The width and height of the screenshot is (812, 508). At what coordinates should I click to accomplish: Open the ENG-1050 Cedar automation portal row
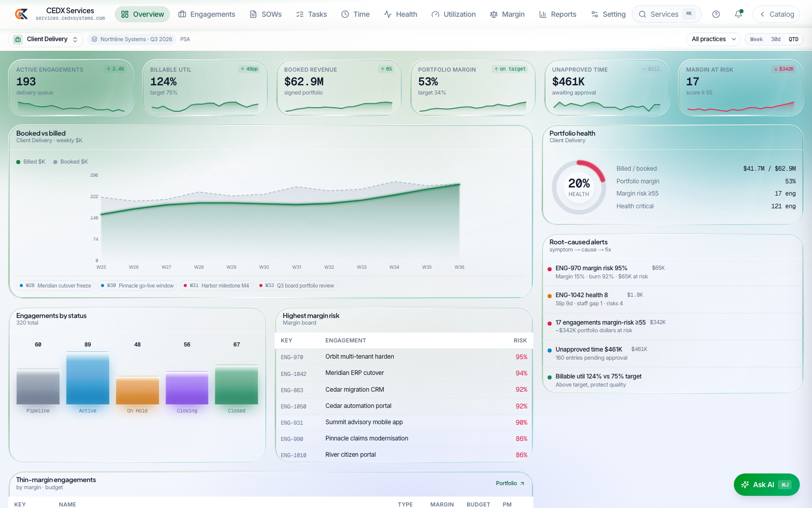(x=404, y=406)
